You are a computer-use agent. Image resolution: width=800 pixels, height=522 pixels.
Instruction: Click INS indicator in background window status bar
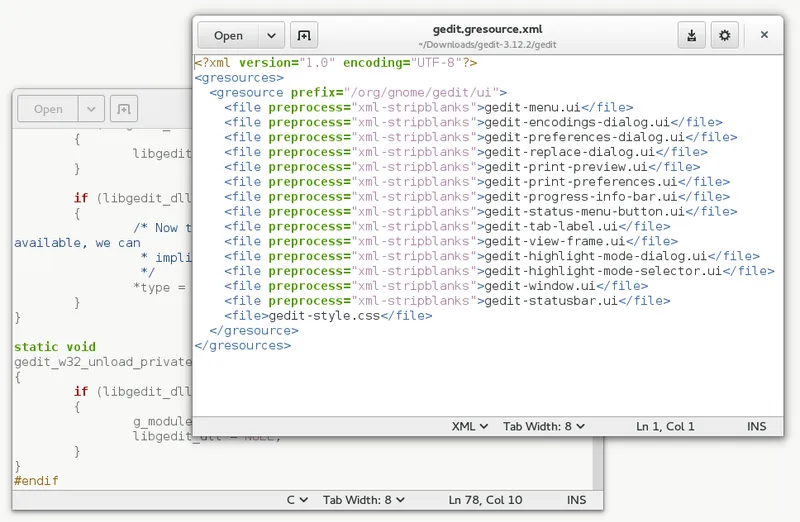[576, 500]
